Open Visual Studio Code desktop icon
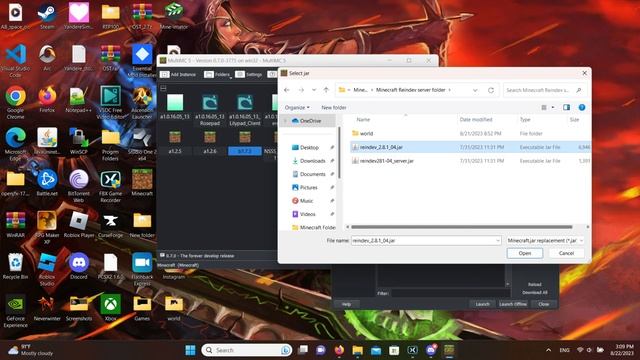640x360 pixels. tap(16, 61)
